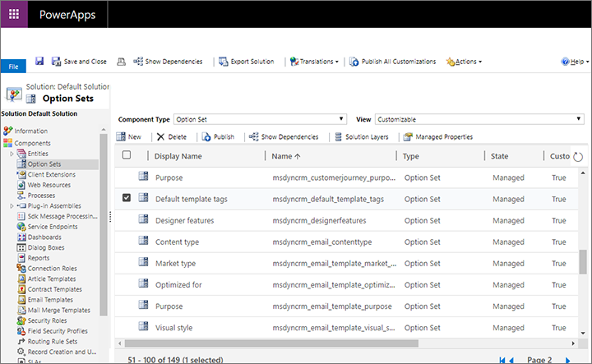The width and height of the screenshot is (592, 364).
Task: Click the grid horizontal scrollbar thumb
Action: click(x=271, y=343)
